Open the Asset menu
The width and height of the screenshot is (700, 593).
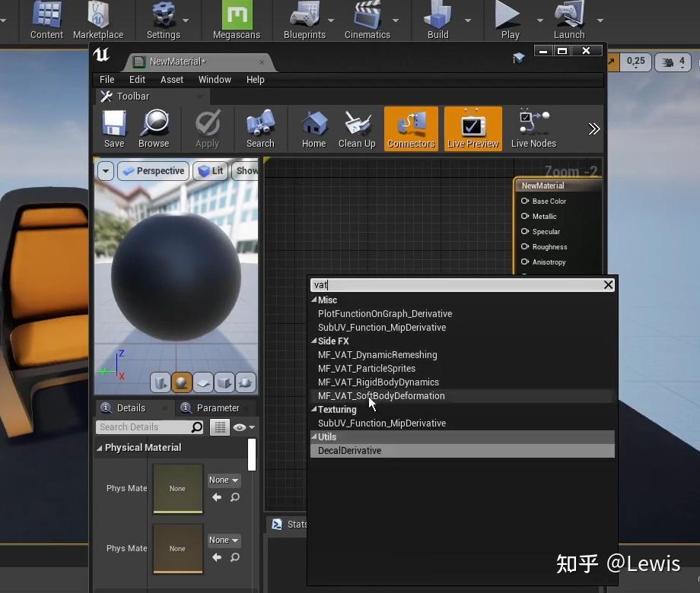(x=171, y=80)
